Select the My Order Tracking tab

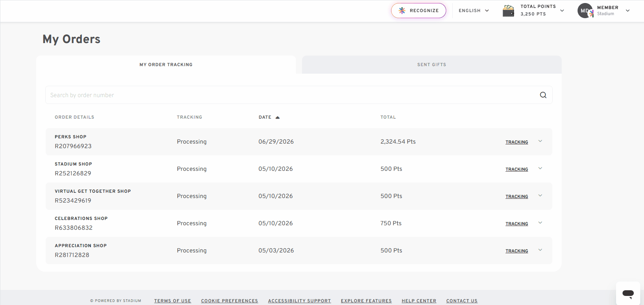[x=166, y=65]
